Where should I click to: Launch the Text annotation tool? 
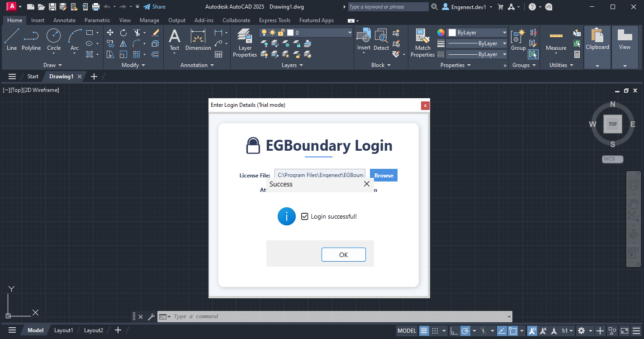click(x=175, y=40)
